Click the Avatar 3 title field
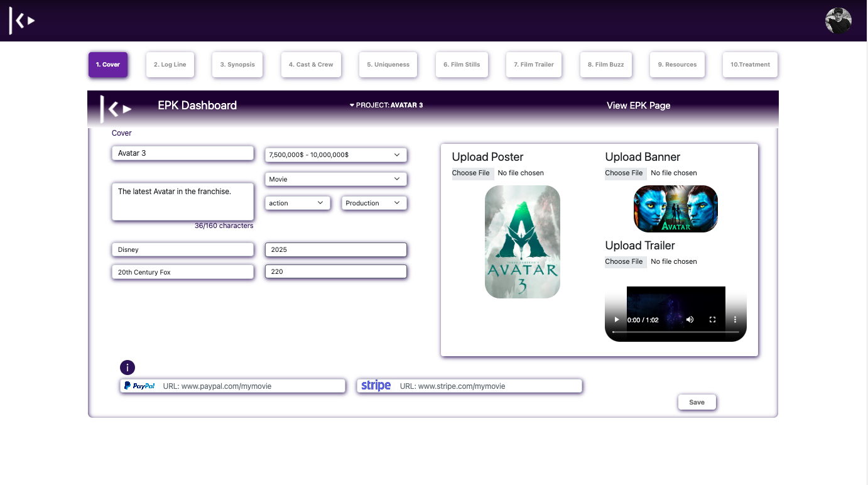 click(x=183, y=153)
